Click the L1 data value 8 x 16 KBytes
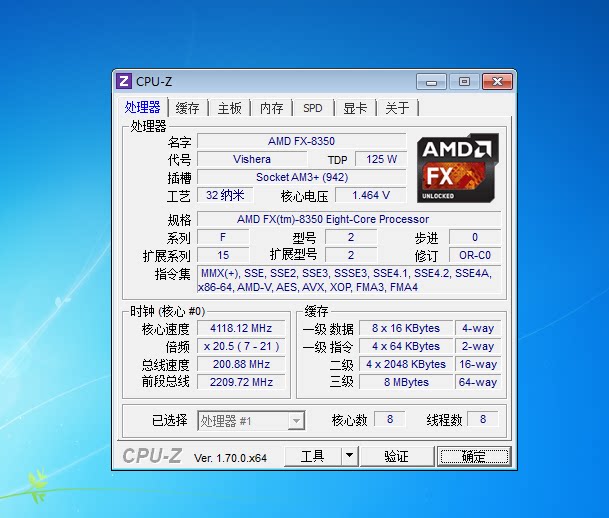Screen dimensions: 609x518 406,328
